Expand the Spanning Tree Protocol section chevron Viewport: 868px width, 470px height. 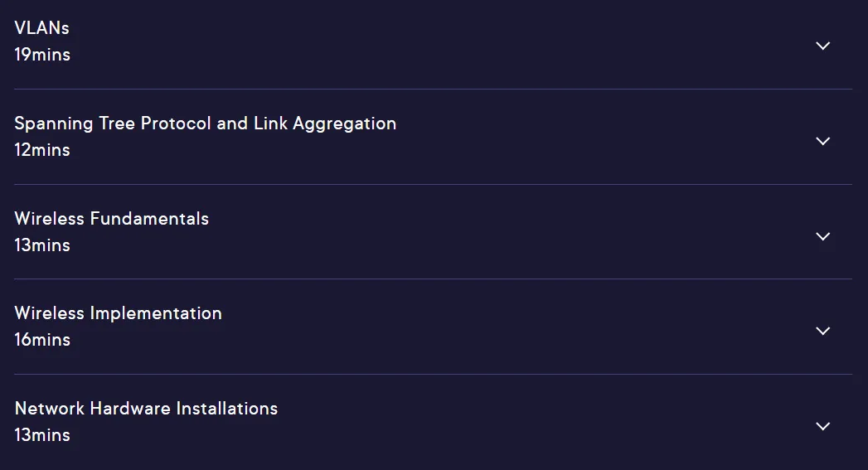click(822, 141)
